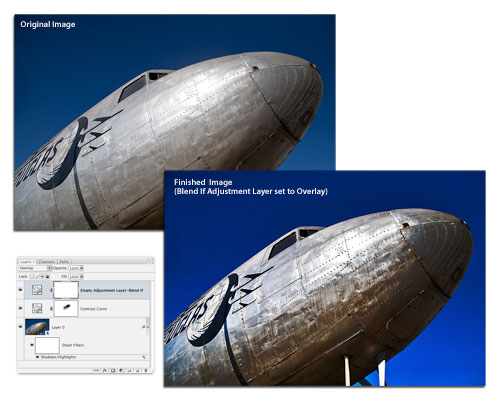Enable lock transparent pixels

32,277
